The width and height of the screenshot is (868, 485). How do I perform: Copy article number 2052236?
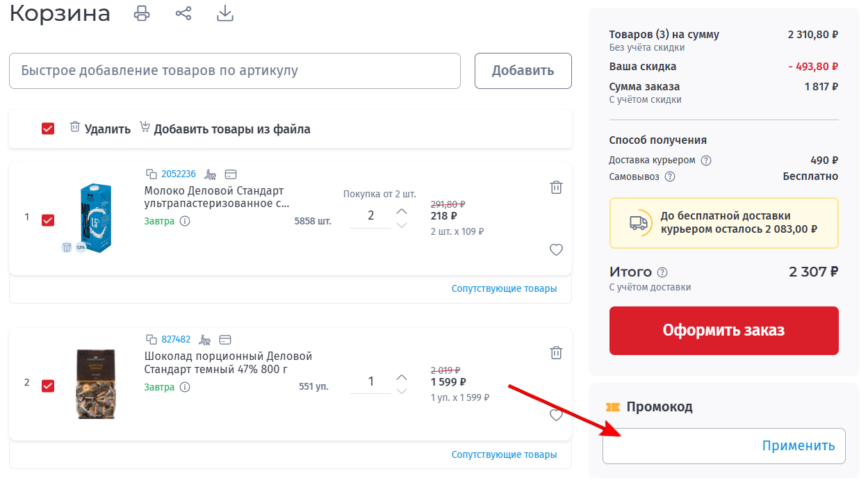[152, 174]
